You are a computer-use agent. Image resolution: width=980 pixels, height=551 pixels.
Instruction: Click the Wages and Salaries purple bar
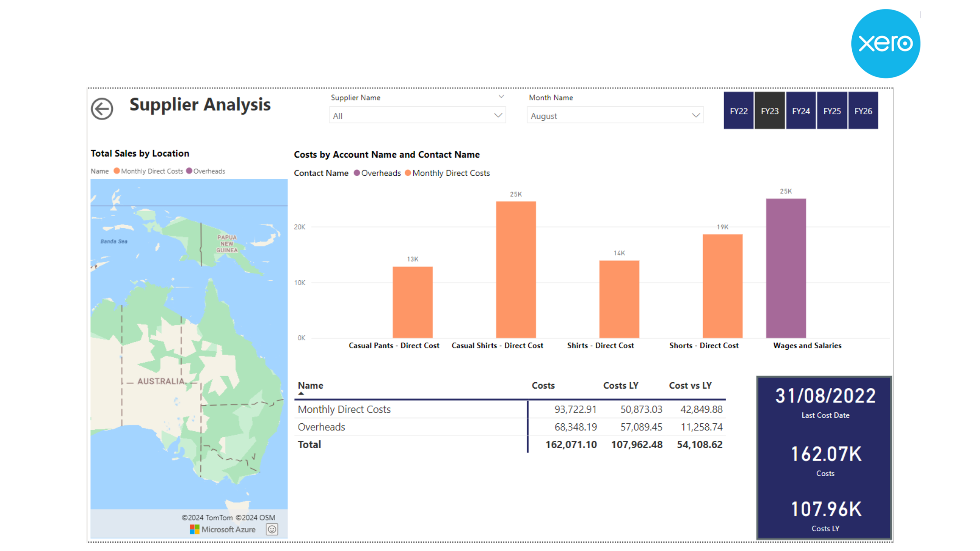(x=786, y=269)
